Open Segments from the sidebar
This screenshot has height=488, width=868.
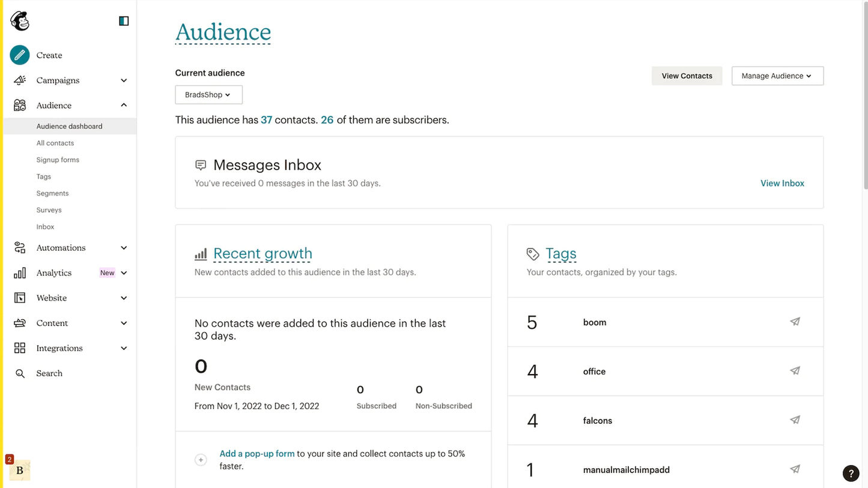[52, 193]
